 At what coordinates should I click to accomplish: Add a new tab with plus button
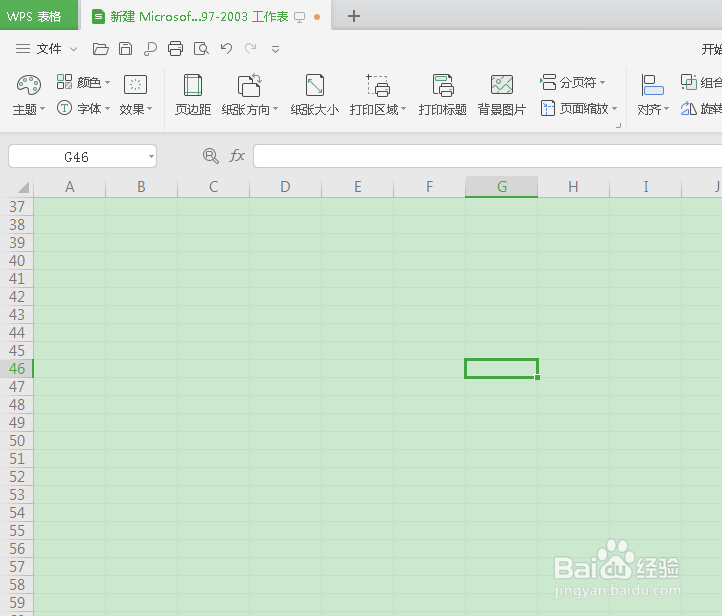354,17
